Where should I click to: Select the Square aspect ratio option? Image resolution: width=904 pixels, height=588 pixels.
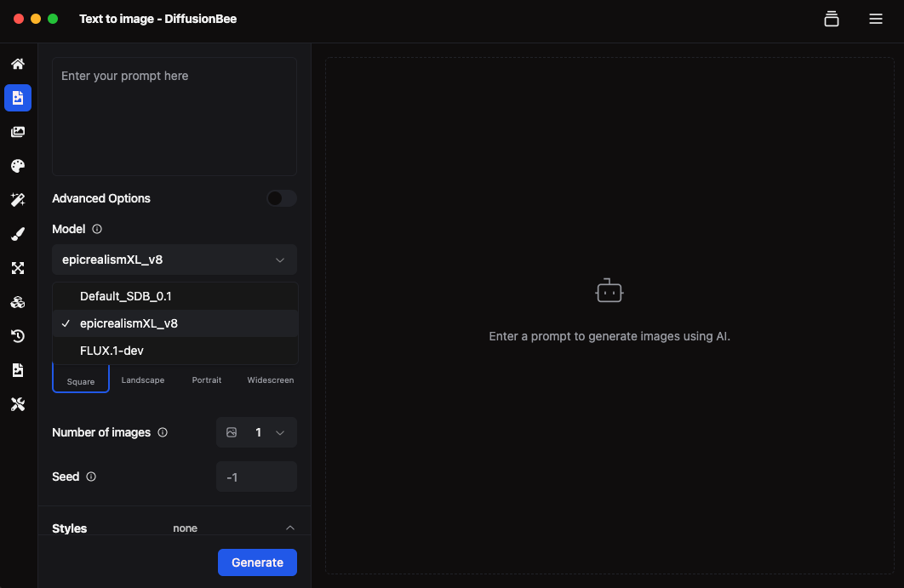click(x=81, y=380)
